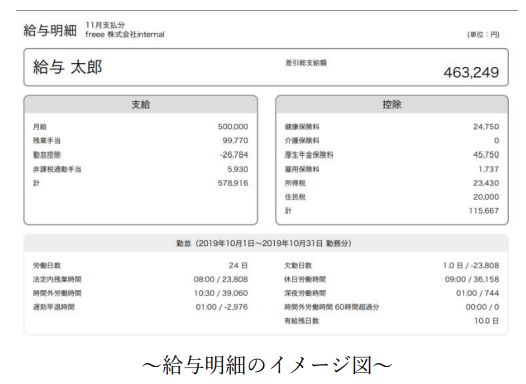Click the 所得税 label
This screenshot has width=526, height=384.
[x=295, y=183]
